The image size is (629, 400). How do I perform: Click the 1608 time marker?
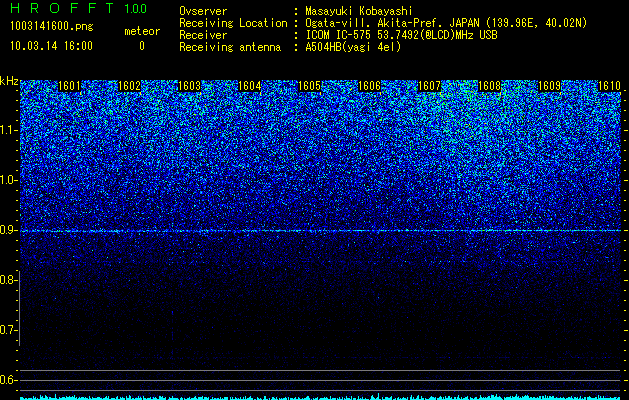pyautogui.click(x=489, y=86)
